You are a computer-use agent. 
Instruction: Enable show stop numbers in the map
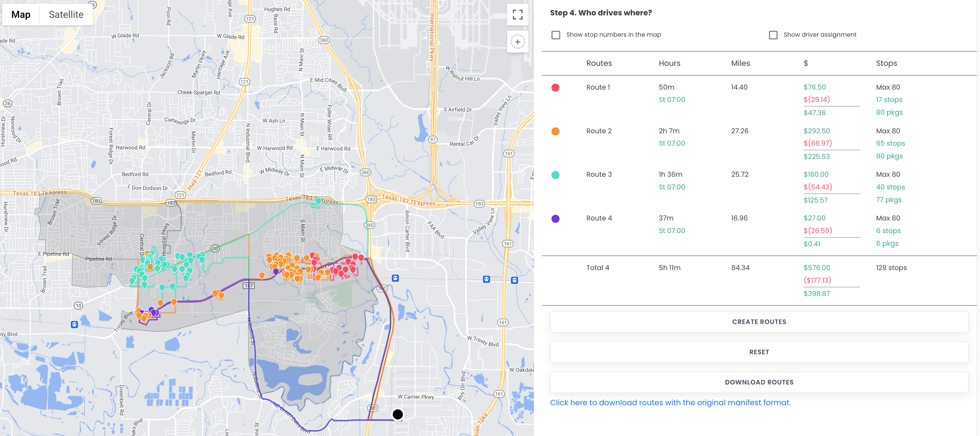(x=556, y=35)
